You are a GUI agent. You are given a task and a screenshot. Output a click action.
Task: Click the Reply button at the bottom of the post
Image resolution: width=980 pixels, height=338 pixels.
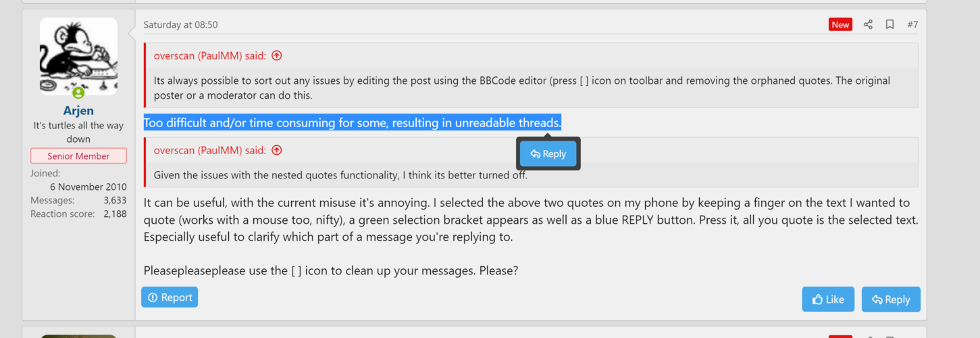click(x=891, y=299)
